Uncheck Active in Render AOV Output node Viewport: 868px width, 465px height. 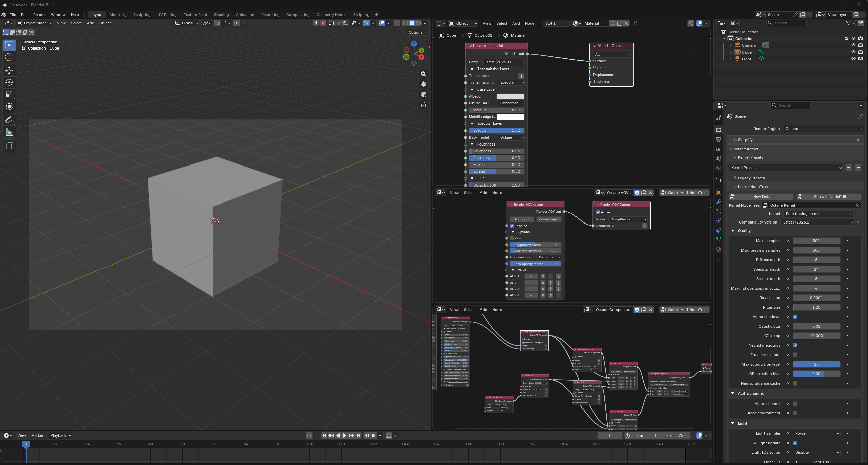598,212
